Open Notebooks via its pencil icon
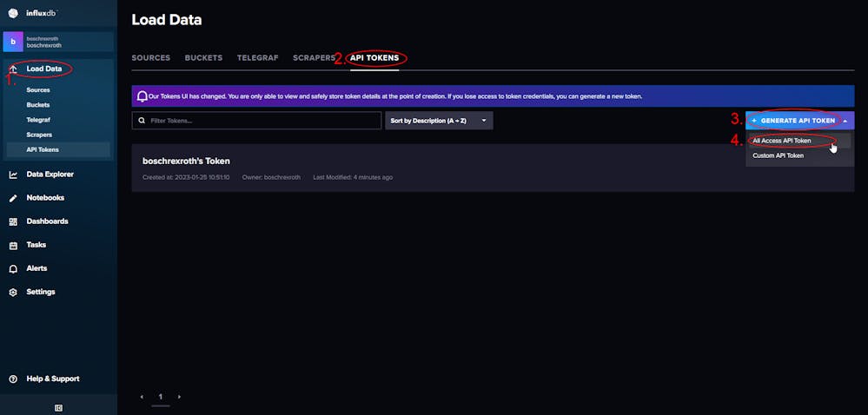This screenshot has height=415, width=868. pyautogui.click(x=13, y=198)
